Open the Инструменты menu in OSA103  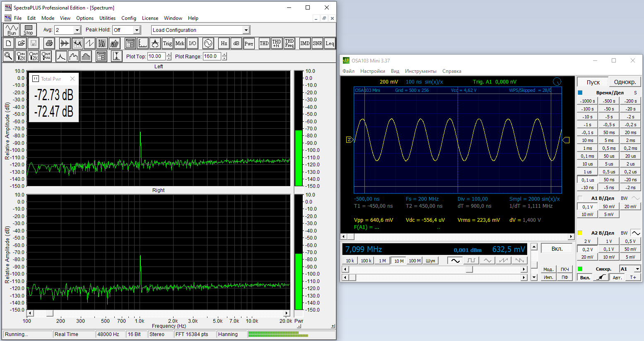(420, 71)
